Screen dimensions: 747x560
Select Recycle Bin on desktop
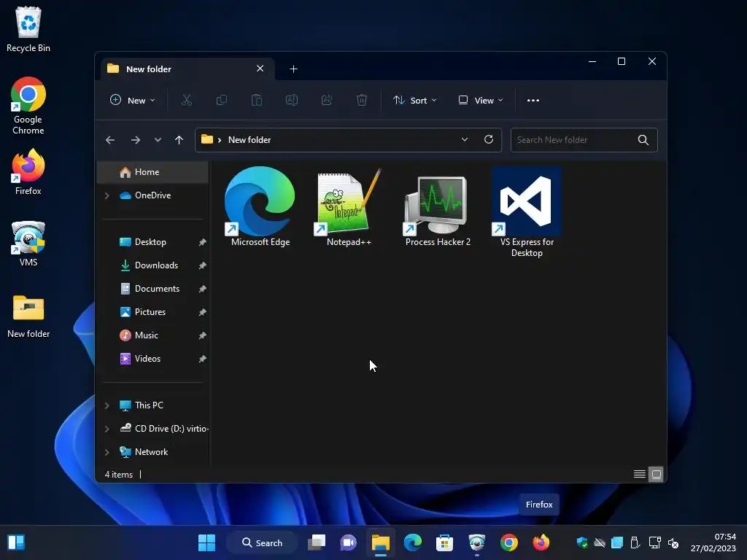tap(28, 29)
